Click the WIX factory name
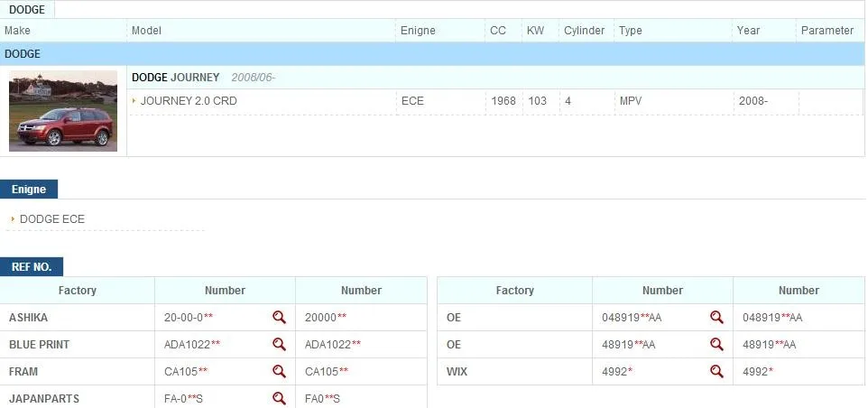868x408 pixels. point(457,372)
